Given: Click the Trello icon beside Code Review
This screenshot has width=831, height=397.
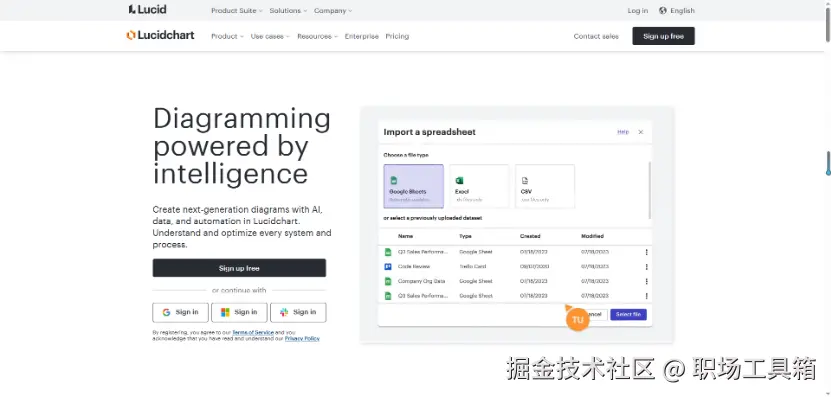Looking at the screenshot, I should coord(388,267).
